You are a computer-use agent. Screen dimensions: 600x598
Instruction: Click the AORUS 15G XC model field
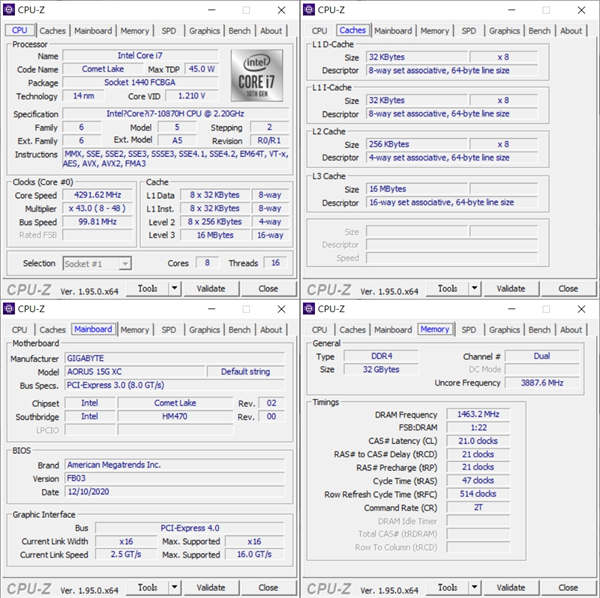tap(135, 372)
